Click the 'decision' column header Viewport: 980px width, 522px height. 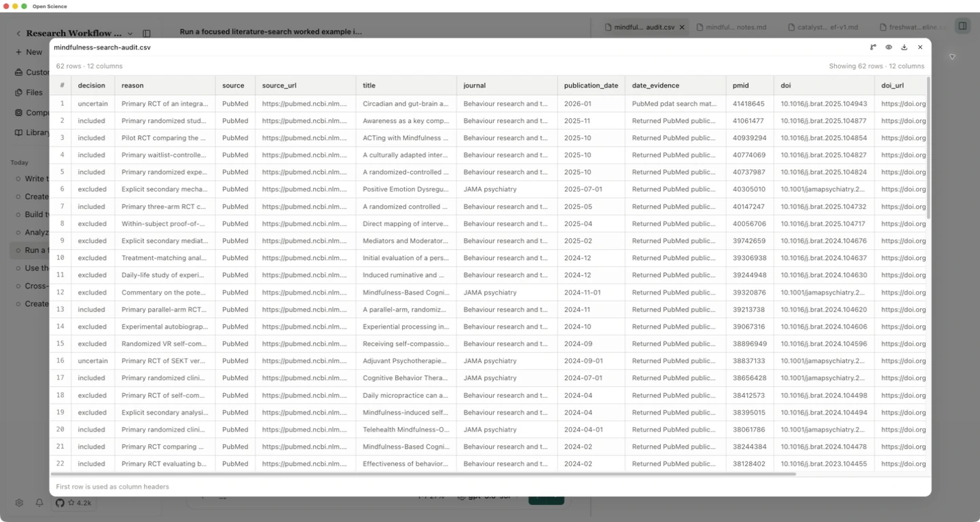(92, 86)
